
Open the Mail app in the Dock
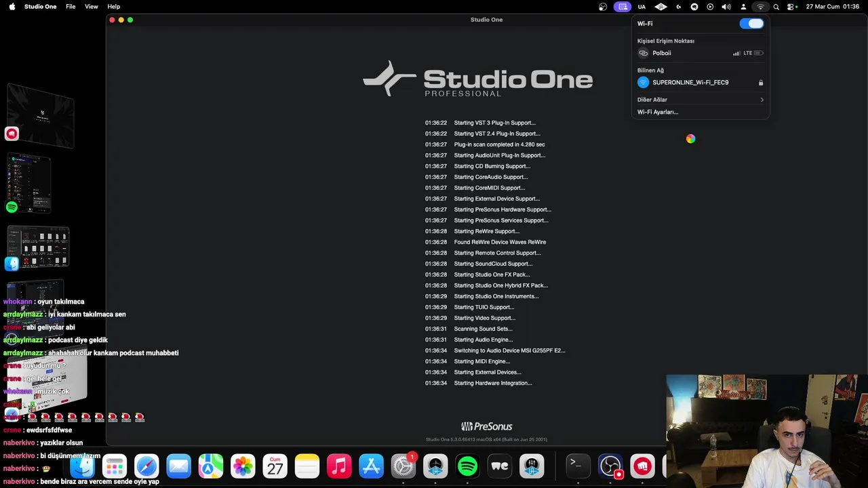pos(178,466)
